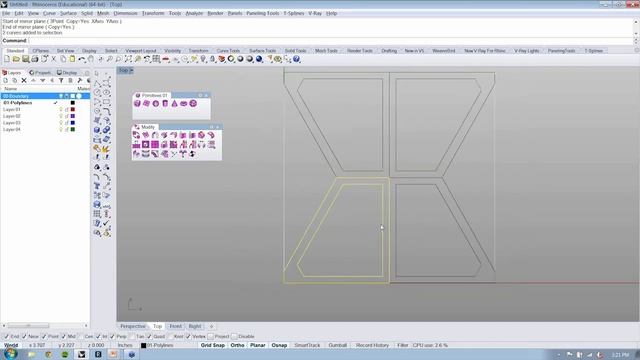640x360 pixels.
Task: Toggle Layer 03 lock icon
Action: coord(67,123)
